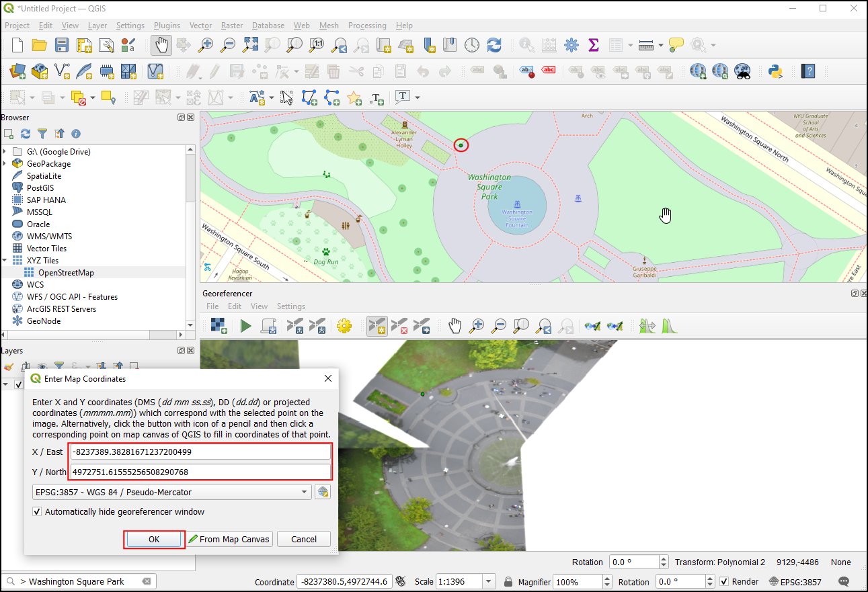Open the Raster menu
Viewport: 868px width, 592px height.
click(231, 26)
